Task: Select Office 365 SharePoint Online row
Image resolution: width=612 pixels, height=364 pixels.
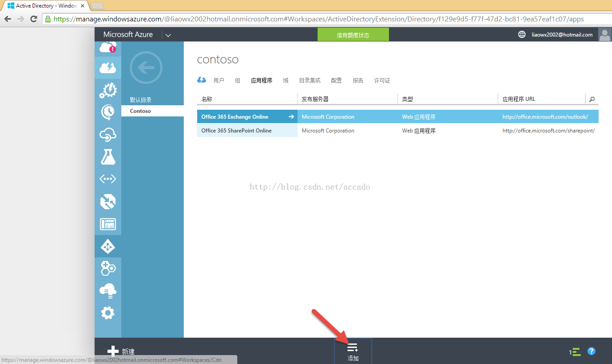Action: 247,131
